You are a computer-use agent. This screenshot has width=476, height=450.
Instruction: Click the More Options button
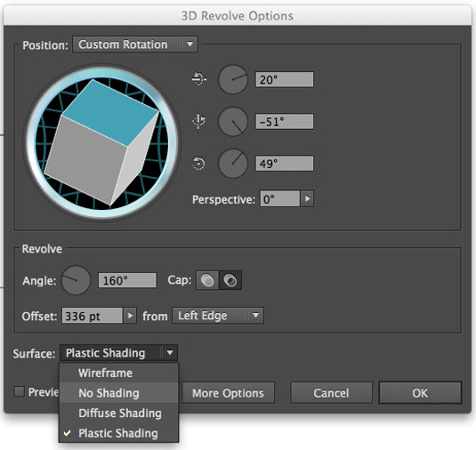(x=228, y=393)
